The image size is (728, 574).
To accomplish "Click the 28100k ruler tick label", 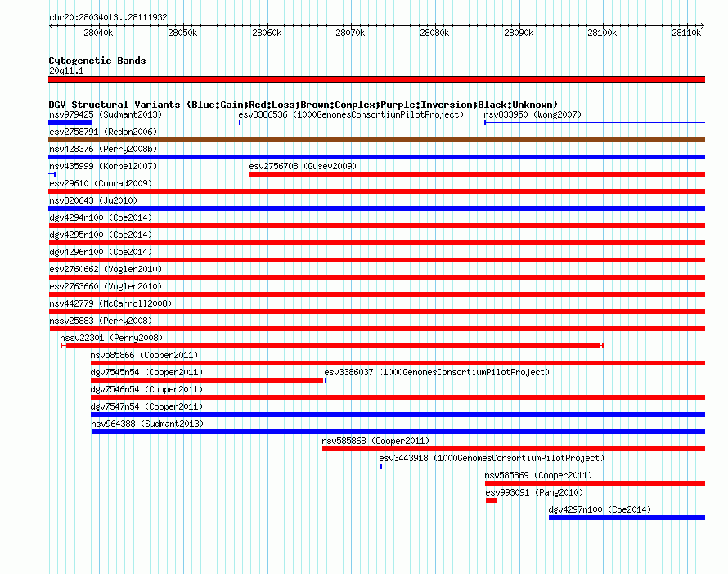I will (x=602, y=33).
